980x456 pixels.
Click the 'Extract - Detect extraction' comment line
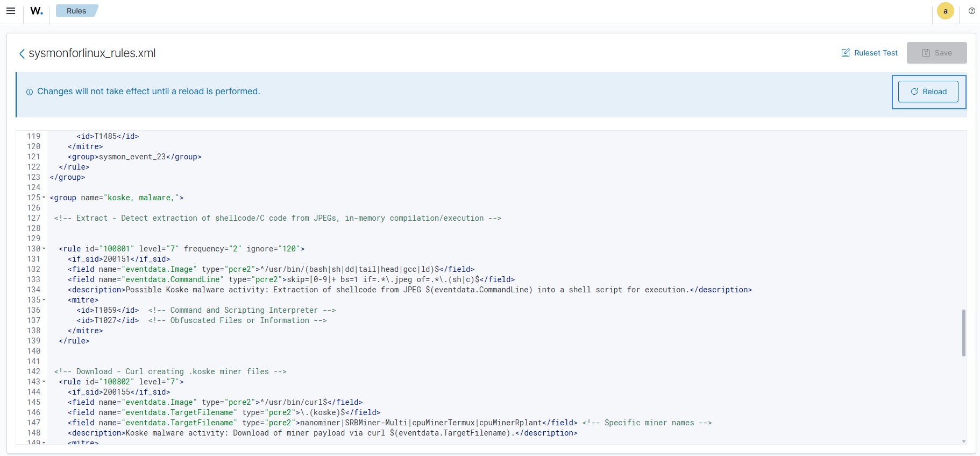[278, 218]
